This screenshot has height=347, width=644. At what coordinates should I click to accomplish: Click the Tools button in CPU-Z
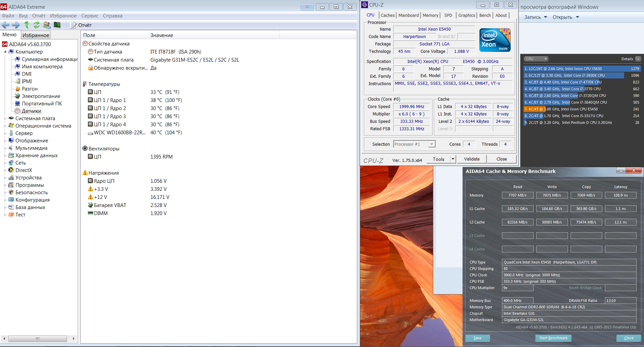point(439,159)
